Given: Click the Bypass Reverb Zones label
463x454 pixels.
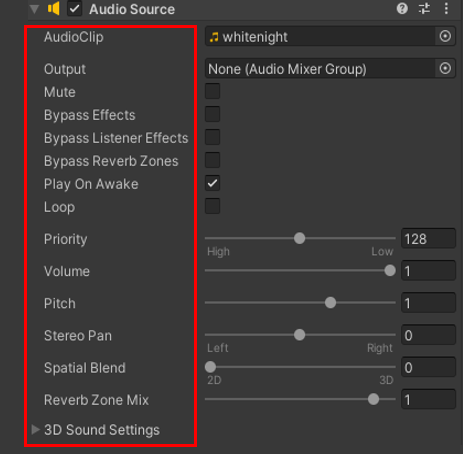Looking at the screenshot, I should pos(111,161).
